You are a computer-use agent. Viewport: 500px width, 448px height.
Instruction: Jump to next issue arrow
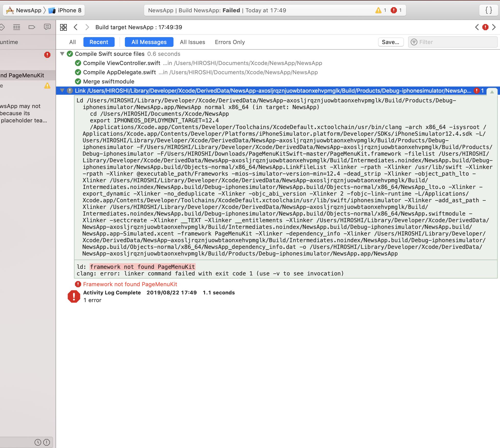click(494, 27)
